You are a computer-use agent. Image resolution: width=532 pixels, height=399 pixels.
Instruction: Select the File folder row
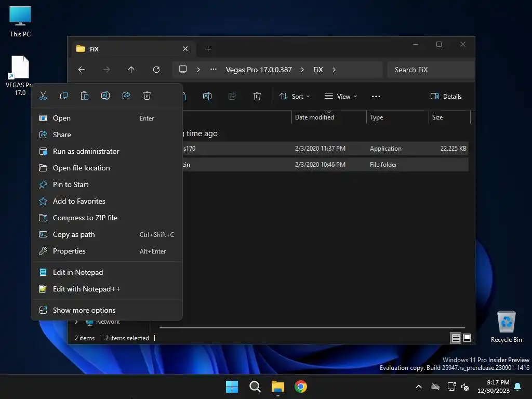click(x=325, y=165)
